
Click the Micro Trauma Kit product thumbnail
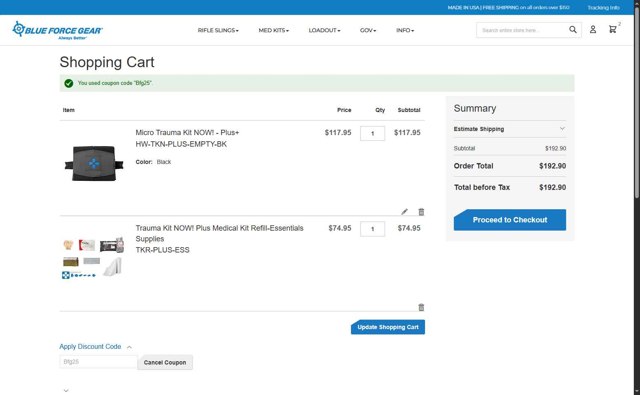point(94,163)
